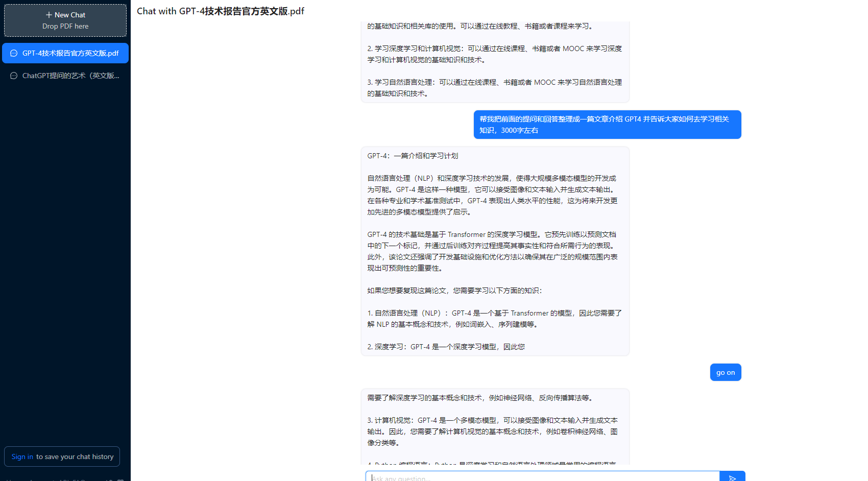Click list item 3. 计算机视觉：GPT-4 是一个多模态模型
The width and height of the screenshot is (868, 481).
493,431
